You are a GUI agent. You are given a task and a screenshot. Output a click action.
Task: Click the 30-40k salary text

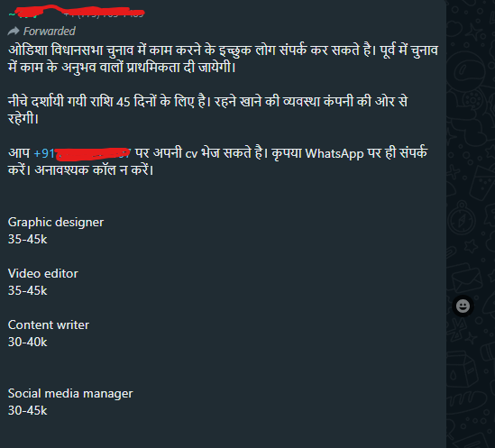tap(27, 342)
